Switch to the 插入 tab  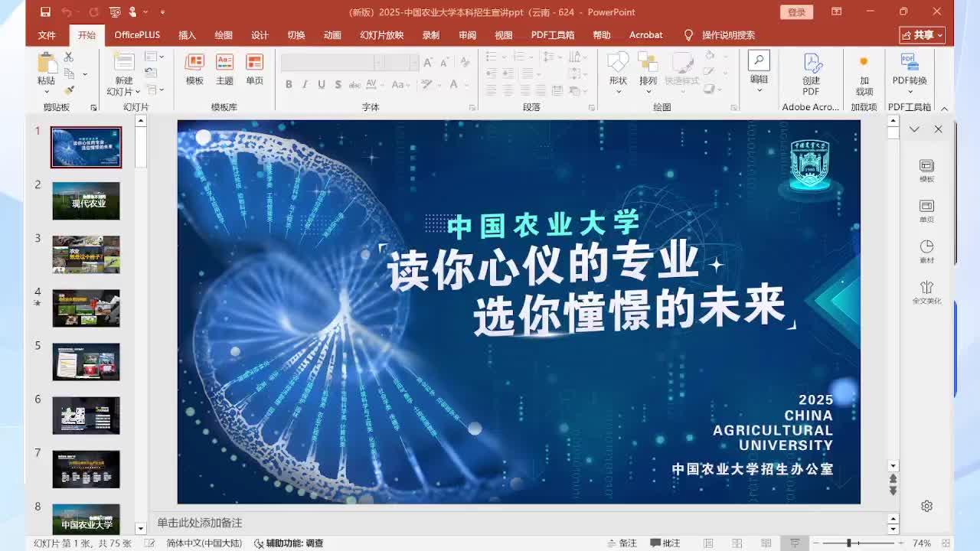point(187,35)
